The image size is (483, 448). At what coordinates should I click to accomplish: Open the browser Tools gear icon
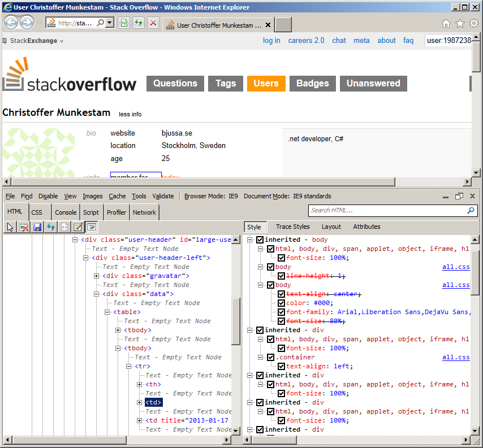coord(474,23)
